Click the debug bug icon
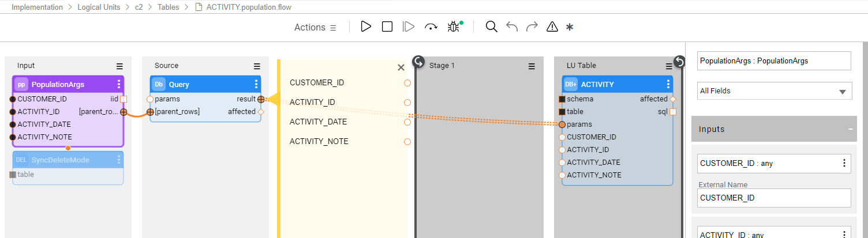 (x=454, y=27)
